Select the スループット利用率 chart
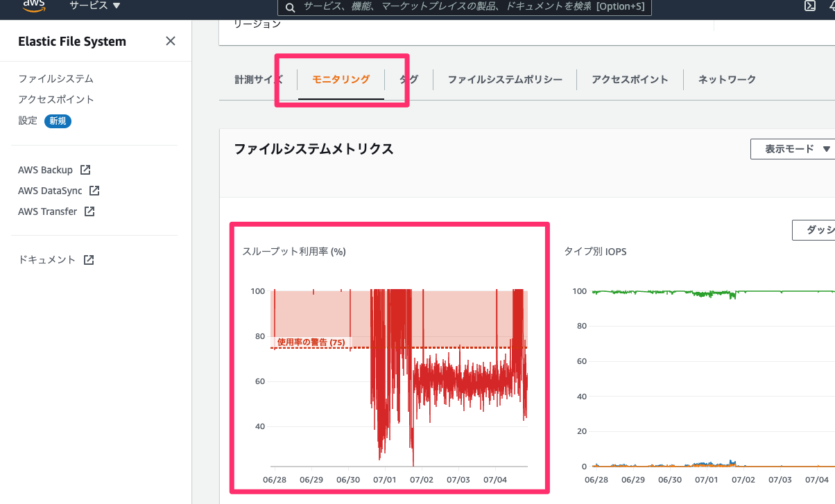 [x=388, y=360]
